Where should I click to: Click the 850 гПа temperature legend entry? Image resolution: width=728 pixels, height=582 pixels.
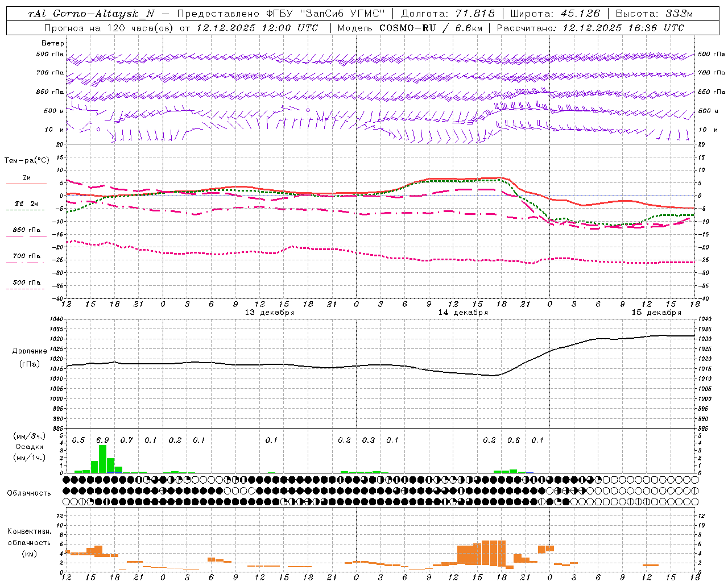pos(27,230)
